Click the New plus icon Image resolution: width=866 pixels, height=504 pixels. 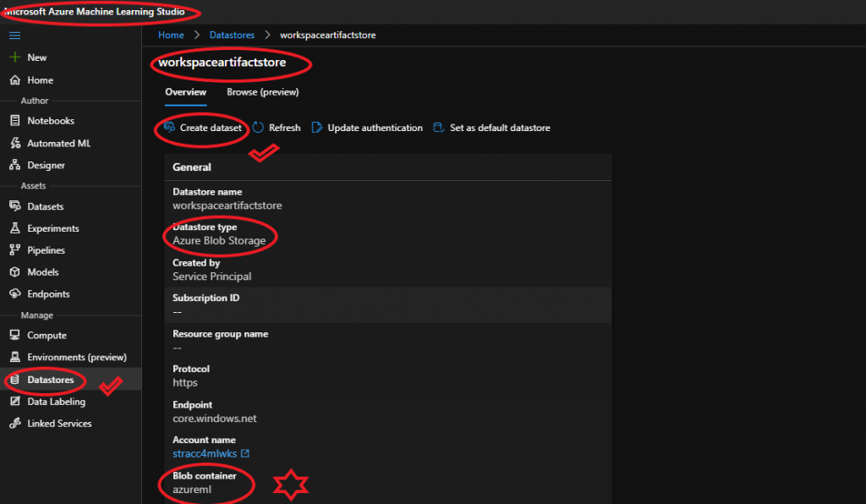pos(15,57)
